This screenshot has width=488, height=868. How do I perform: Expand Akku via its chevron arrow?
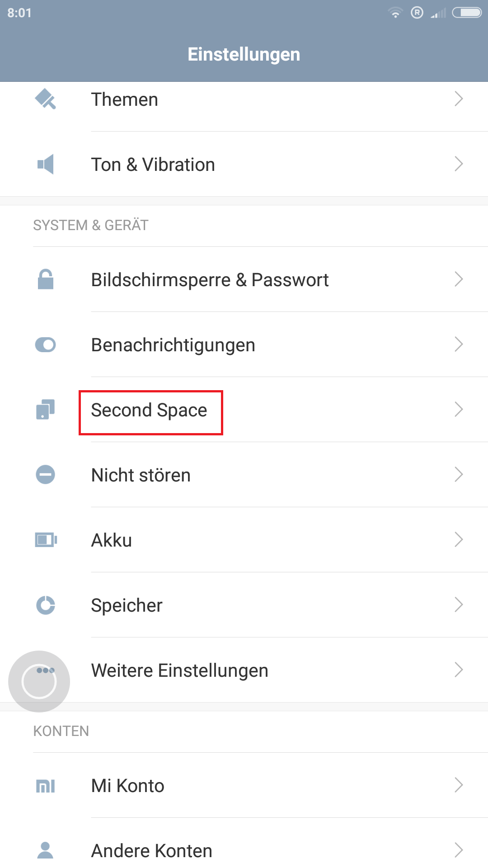point(459,539)
